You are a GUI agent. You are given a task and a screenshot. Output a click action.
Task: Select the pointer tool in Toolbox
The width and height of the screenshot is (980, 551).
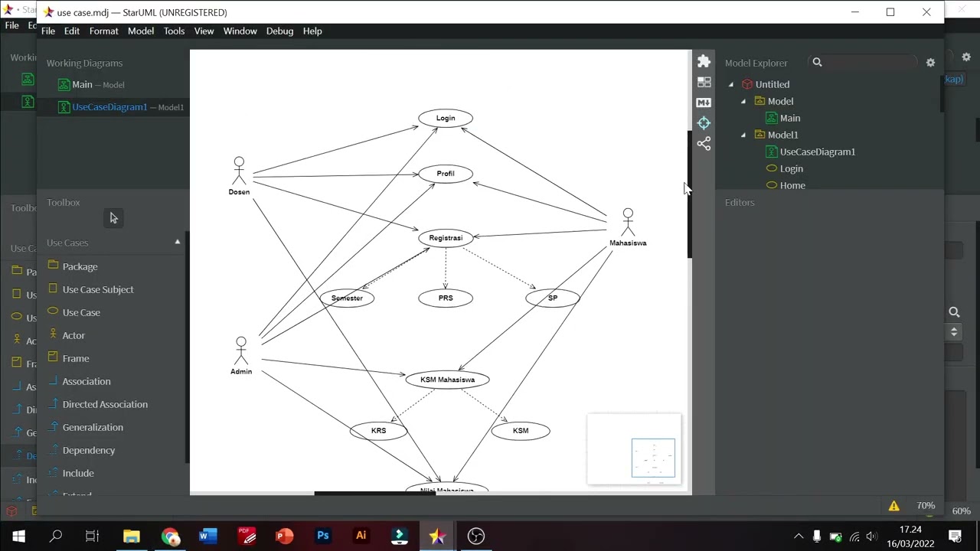pos(113,218)
